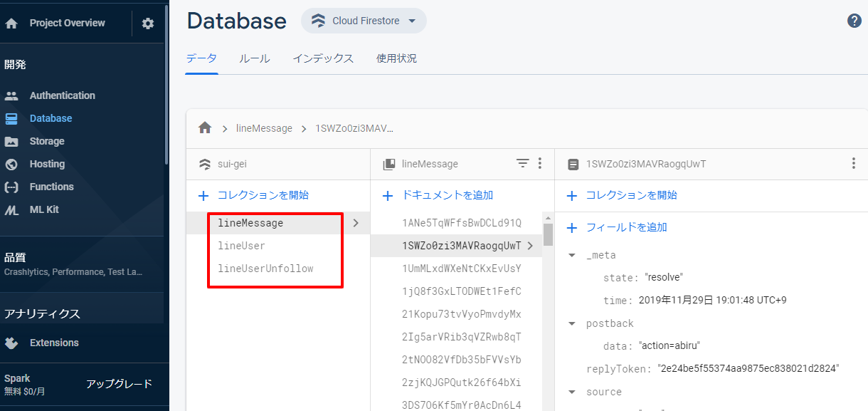Screen dimensions: 868x411
Task: Open document 1SWZo0zi3MAVRaogqUwT three-dot menu
Action: (854, 164)
